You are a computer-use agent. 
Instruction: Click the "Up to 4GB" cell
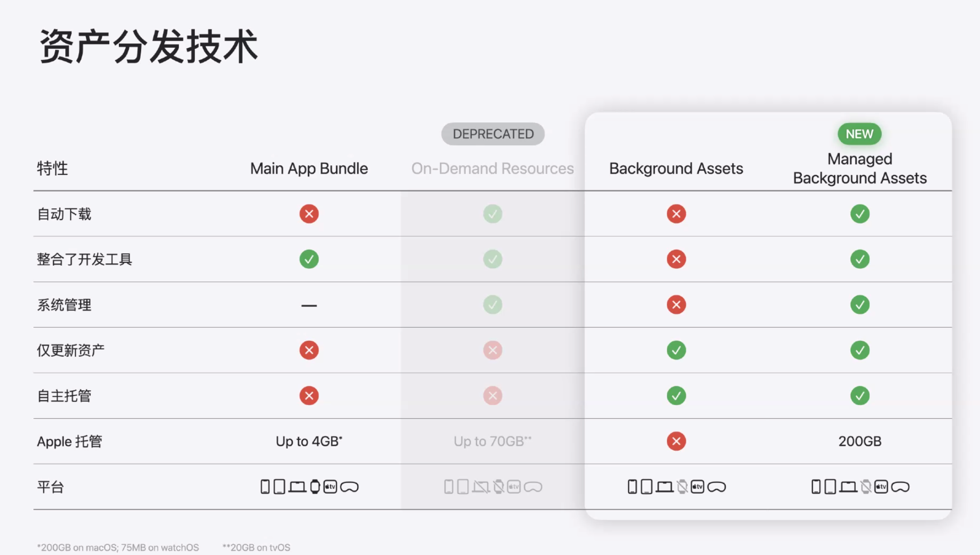(309, 441)
